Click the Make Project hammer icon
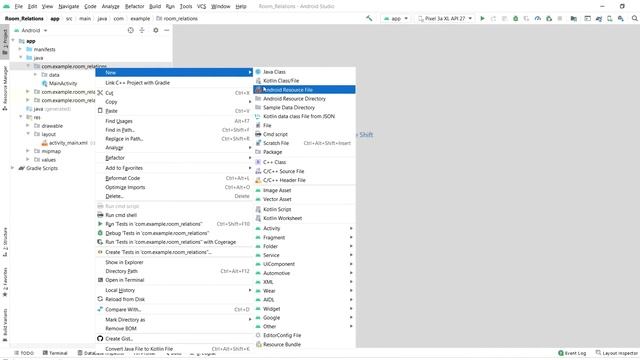The width and height of the screenshot is (640, 360). coord(369,18)
